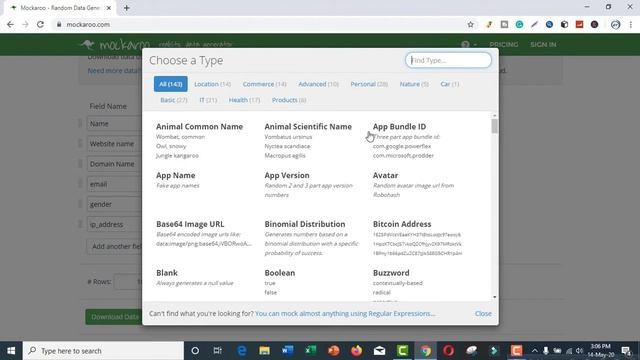This screenshot has height=360, width=640.
Task: Choose the Blank type
Action: [x=167, y=273]
